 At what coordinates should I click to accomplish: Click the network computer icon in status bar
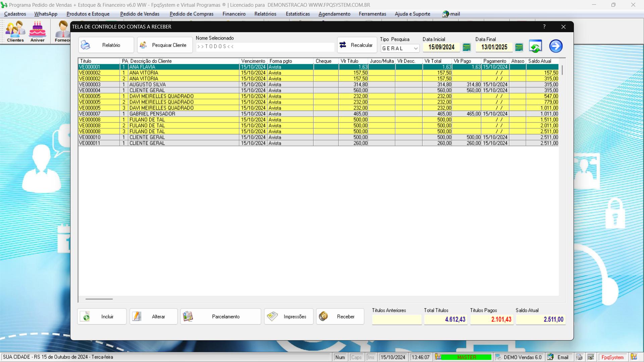591,357
